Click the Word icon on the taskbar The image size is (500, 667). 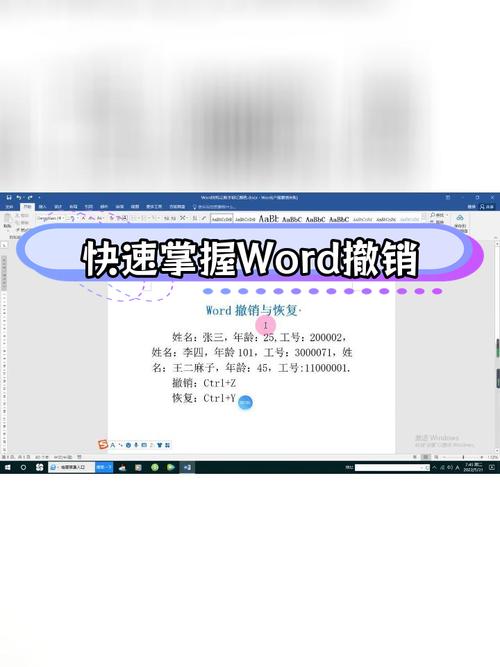click(187, 467)
